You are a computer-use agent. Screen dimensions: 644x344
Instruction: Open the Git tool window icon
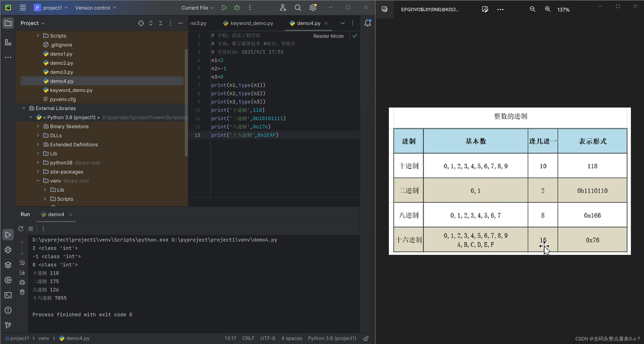tap(8, 325)
